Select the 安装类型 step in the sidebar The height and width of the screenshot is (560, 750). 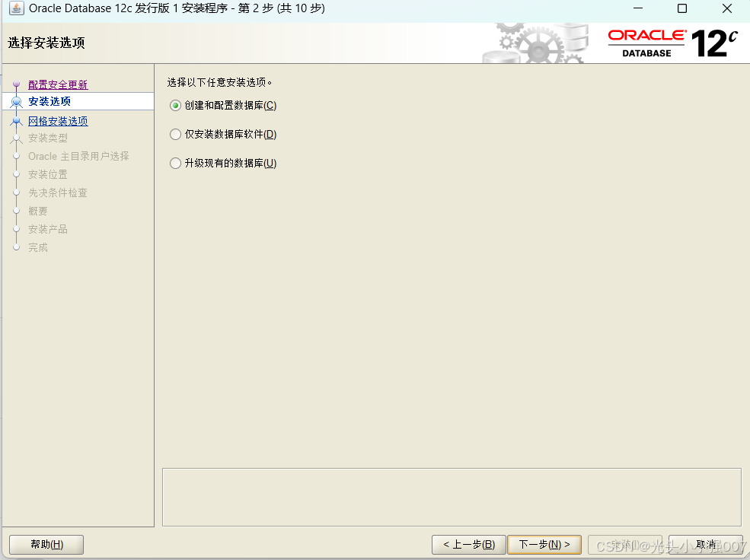click(x=48, y=138)
